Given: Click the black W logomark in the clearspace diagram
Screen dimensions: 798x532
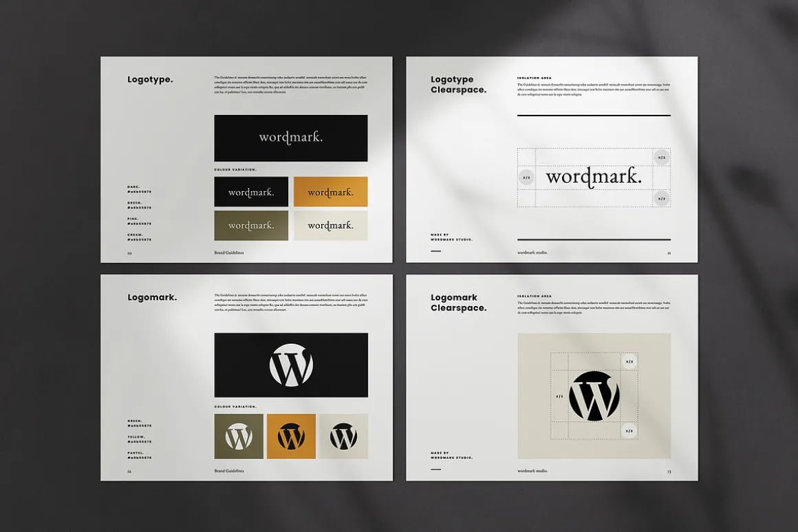Looking at the screenshot, I should [x=594, y=396].
